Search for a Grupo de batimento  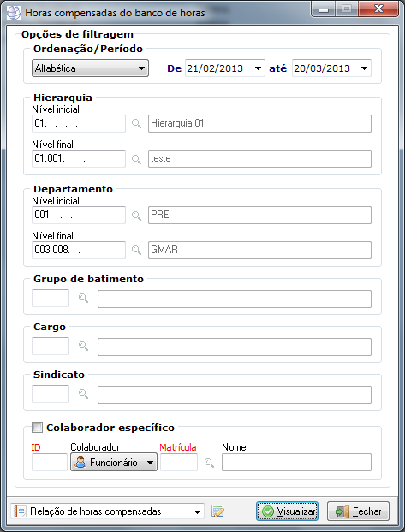[84, 299]
